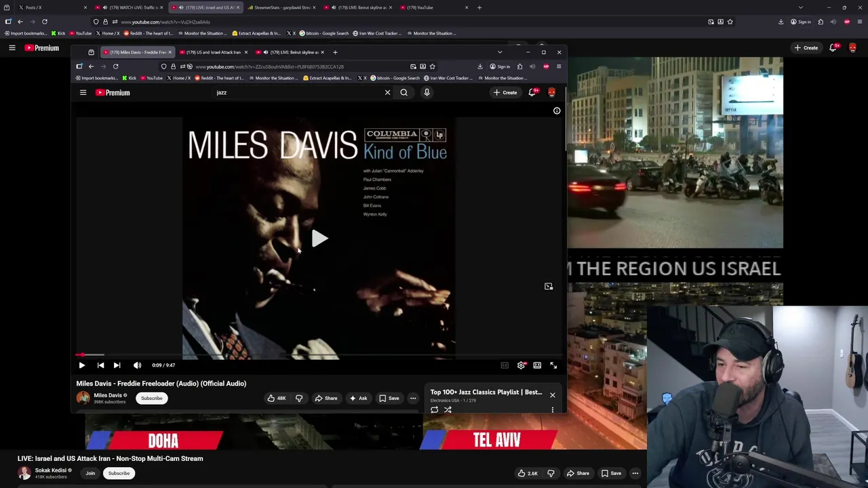Image resolution: width=868 pixels, height=488 pixels.
Task: Go back in the front browser window
Action: coord(91,66)
